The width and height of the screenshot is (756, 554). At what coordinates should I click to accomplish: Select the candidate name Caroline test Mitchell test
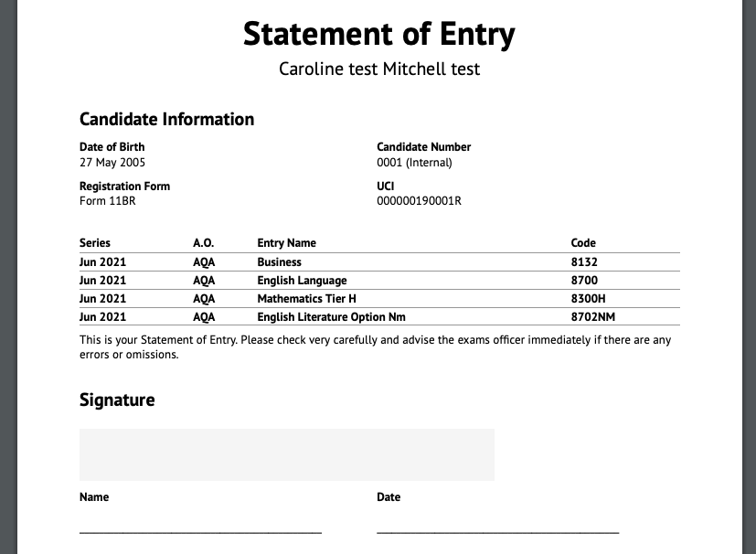pyautogui.click(x=378, y=69)
